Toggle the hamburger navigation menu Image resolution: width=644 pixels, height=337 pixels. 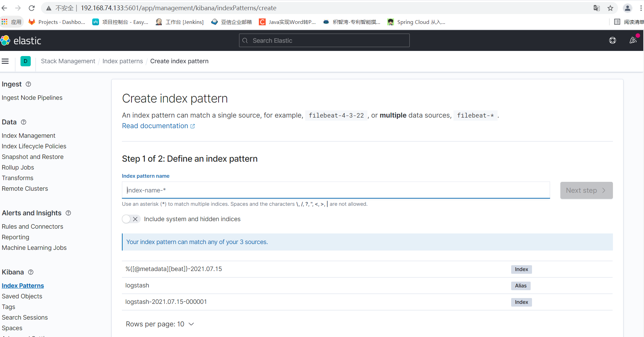[x=5, y=61]
